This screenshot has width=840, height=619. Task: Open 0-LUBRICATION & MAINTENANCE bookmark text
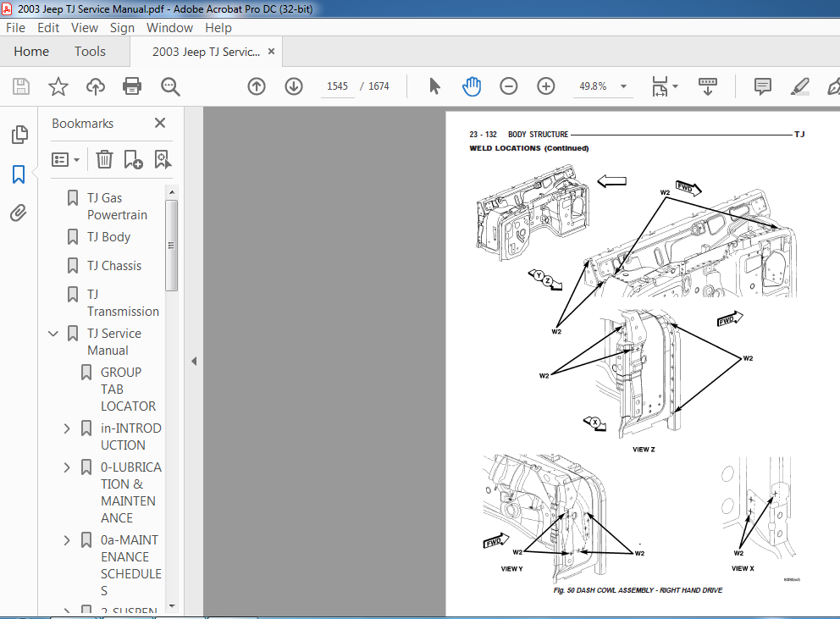[130, 493]
